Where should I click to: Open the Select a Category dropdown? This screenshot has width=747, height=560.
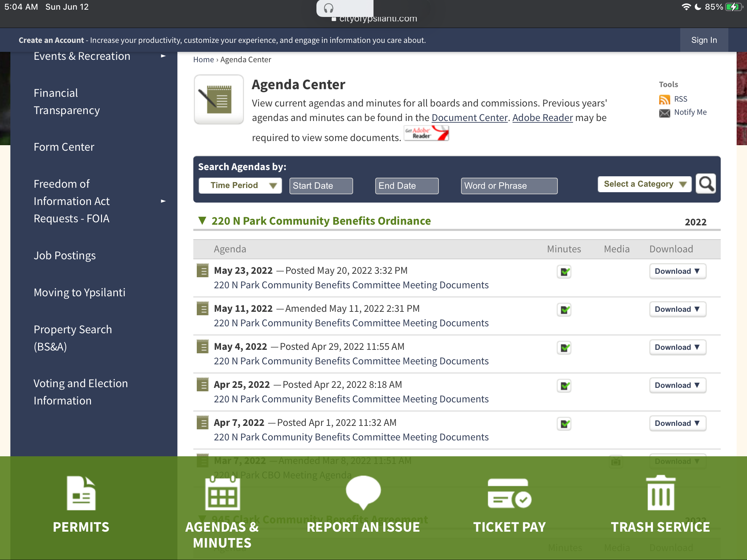pyautogui.click(x=644, y=184)
